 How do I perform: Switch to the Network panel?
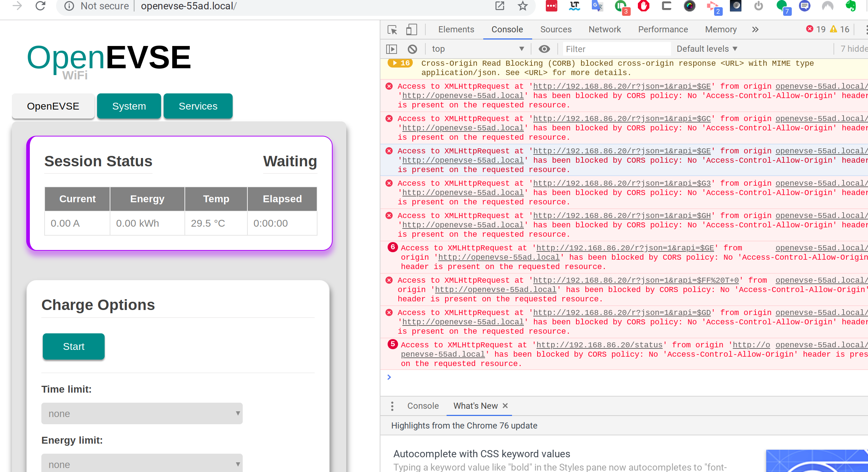604,29
